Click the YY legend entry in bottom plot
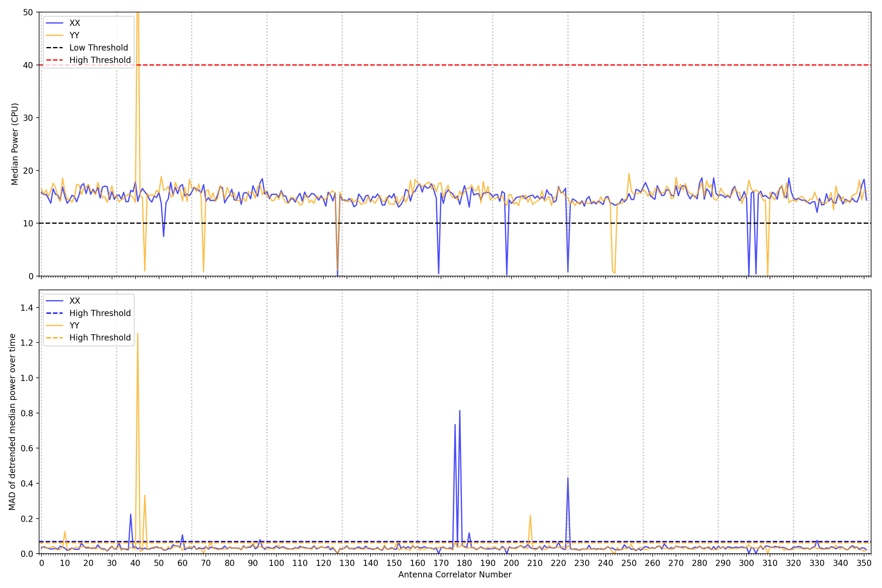 (x=74, y=325)
